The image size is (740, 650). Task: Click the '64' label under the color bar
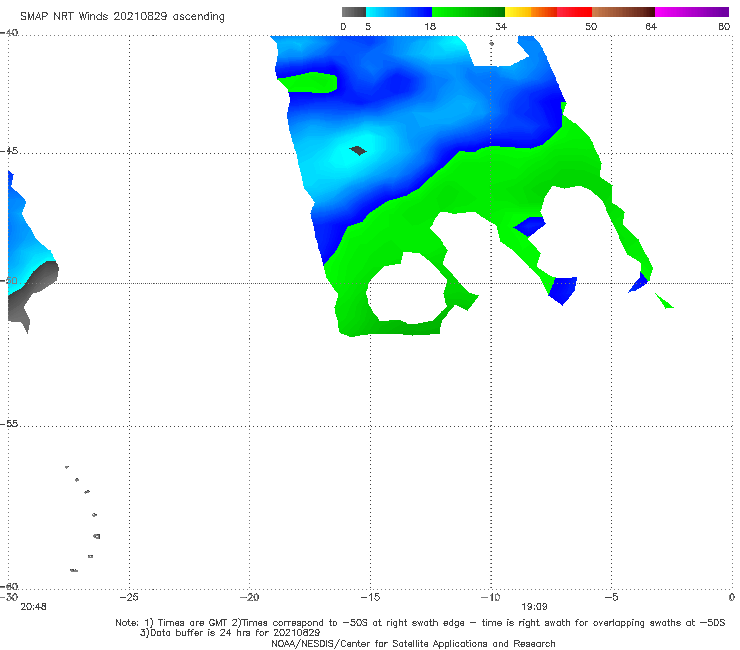pos(651,26)
